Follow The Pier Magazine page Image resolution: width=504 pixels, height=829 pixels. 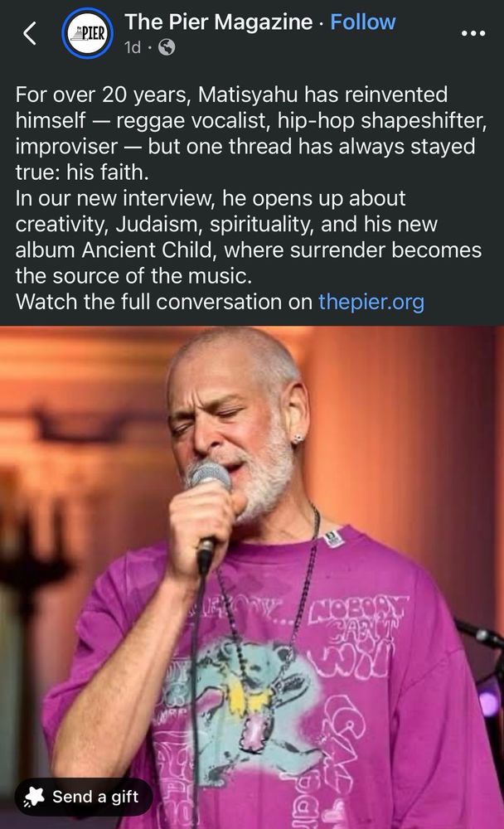[363, 22]
